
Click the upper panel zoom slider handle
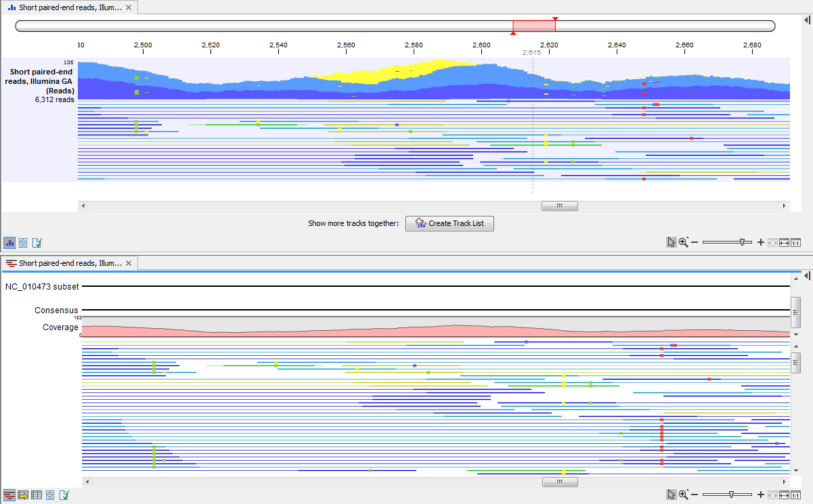tap(743, 242)
